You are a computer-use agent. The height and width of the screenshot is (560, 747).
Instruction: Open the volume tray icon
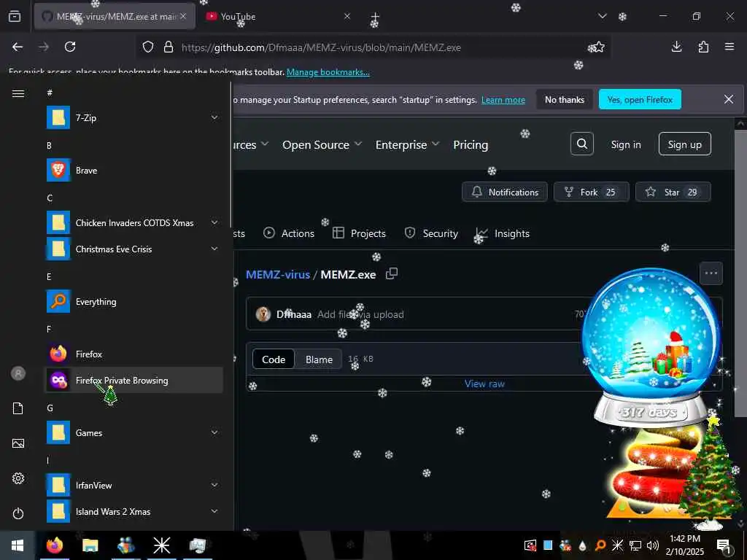click(653, 545)
